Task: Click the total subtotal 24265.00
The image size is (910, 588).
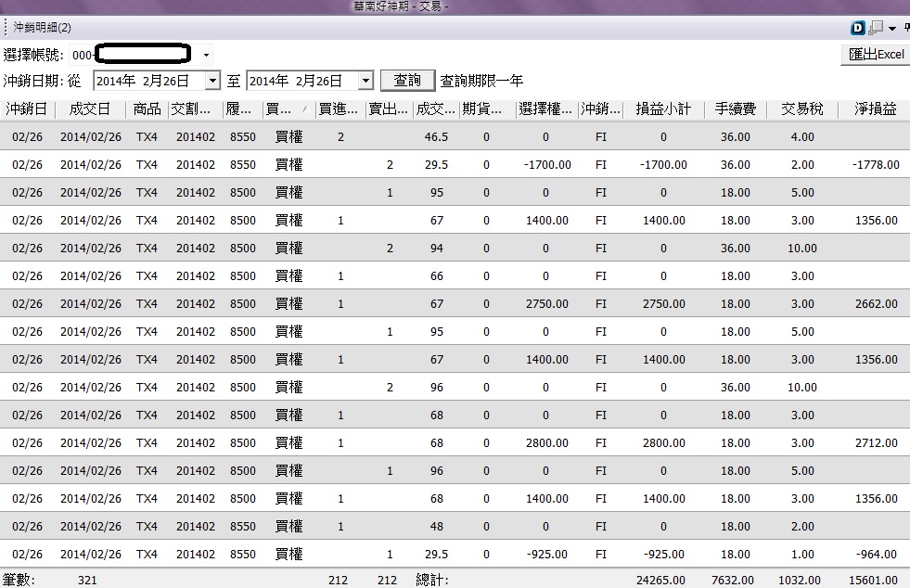Action: point(660,581)
